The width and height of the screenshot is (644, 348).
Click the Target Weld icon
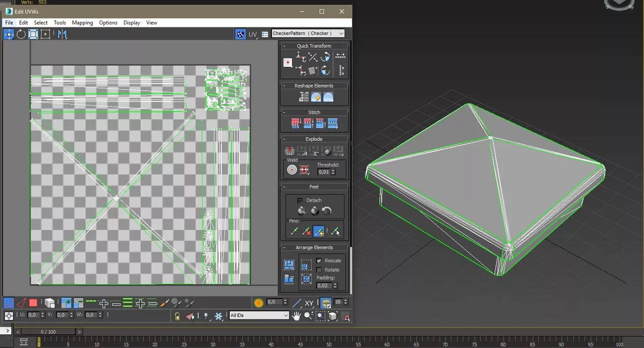tap(292, 170)
